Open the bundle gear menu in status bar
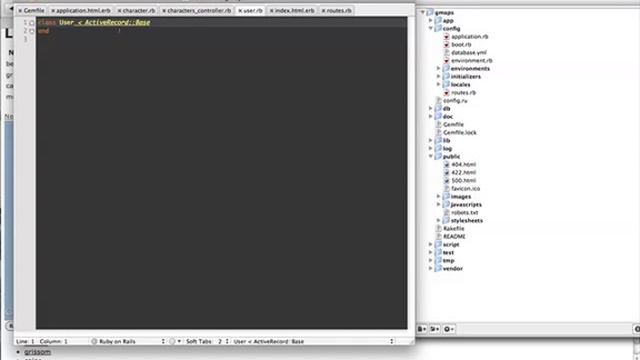 175,341
